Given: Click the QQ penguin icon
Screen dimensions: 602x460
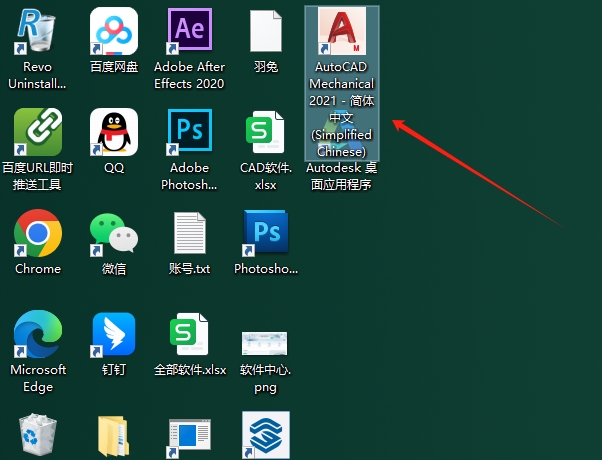Looking at the screenshot, I should 114,132.
